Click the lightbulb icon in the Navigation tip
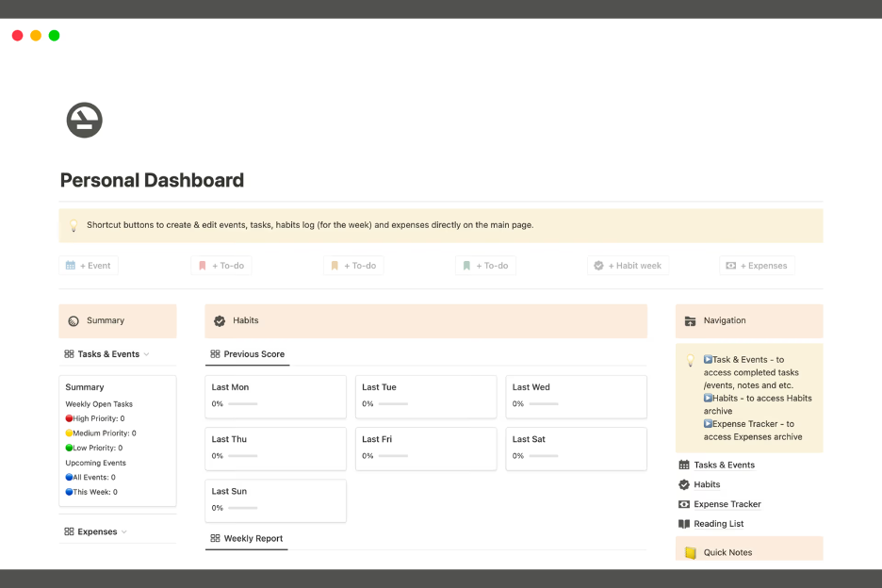This screenshot has height=588, width=882. pyautogui.click(x=689, y=359)
